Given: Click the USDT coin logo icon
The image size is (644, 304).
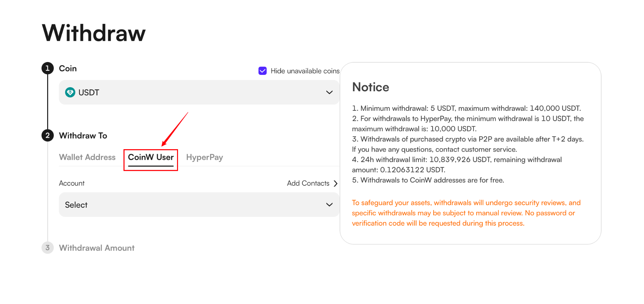Looking at the screenshot, I should (x=70, y=92).
